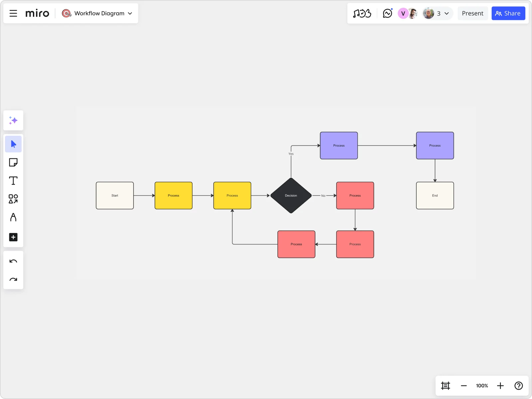Open the frames view icon
Viewport: 532px width, 399px height.
click(x=446, y=386)
